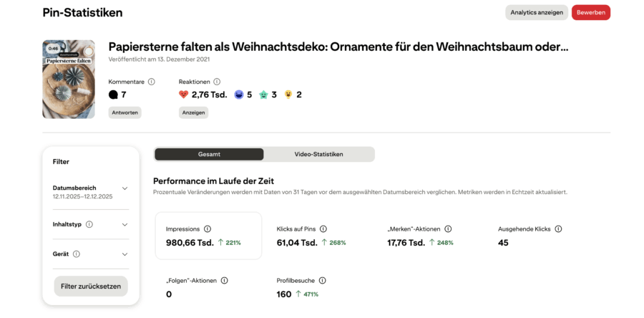Show info for Profilbesuche metric

point(322,281)
